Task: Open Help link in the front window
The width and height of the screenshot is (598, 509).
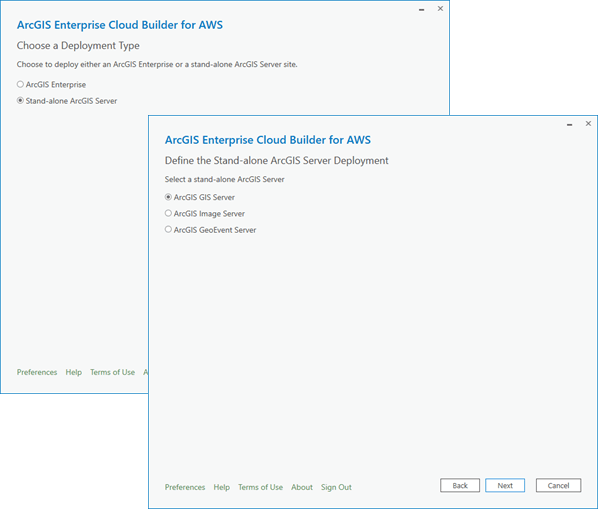Action: pos(222,487)
